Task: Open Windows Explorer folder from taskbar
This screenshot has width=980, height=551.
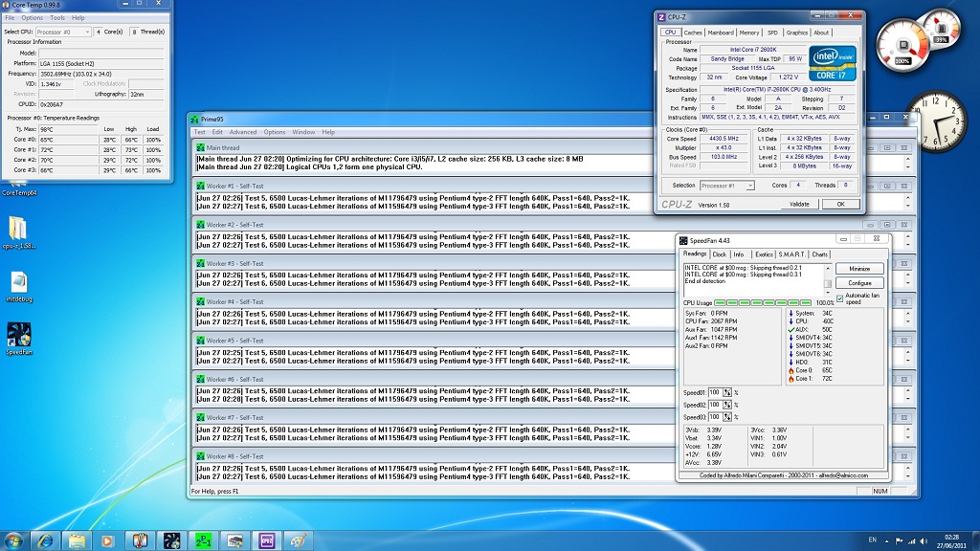Action: coord(76,540)
